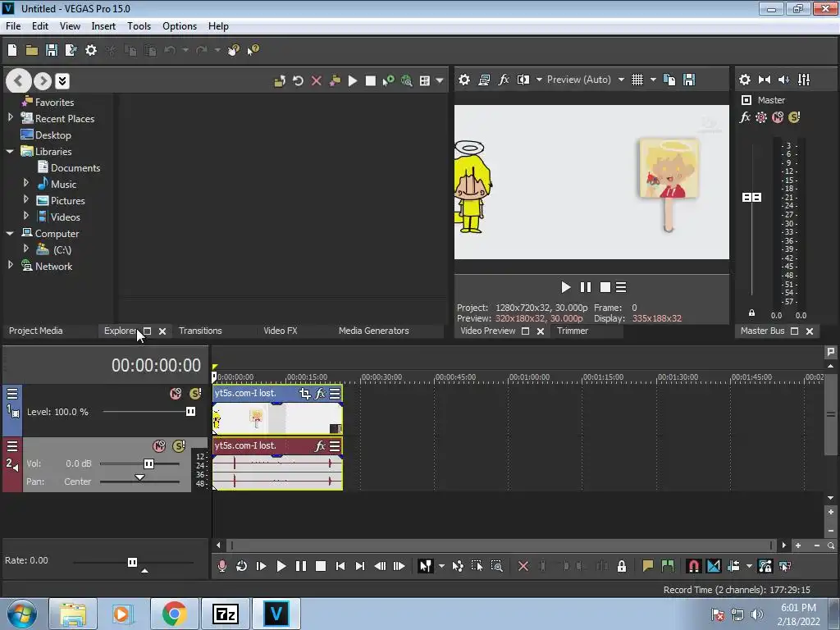The height and width of the screenshot is (630, 840).
Task: Open Chrome from the Windows taskbar
Action: click(174, 614)
